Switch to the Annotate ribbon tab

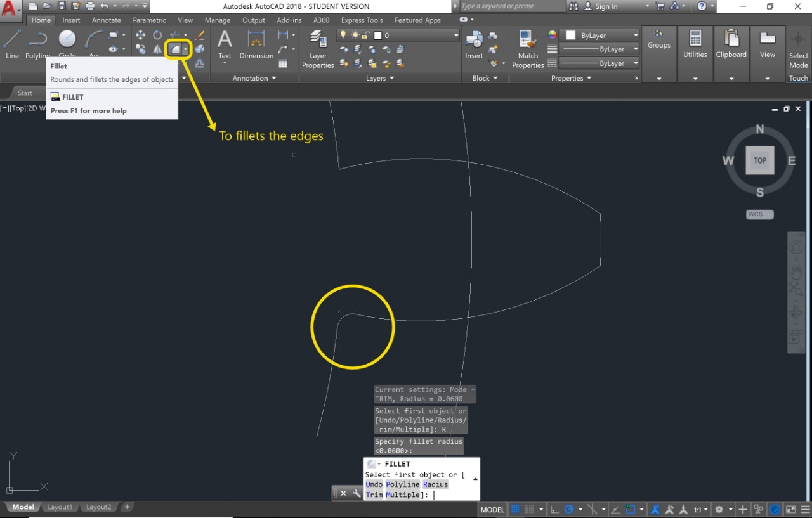(107, 20)
